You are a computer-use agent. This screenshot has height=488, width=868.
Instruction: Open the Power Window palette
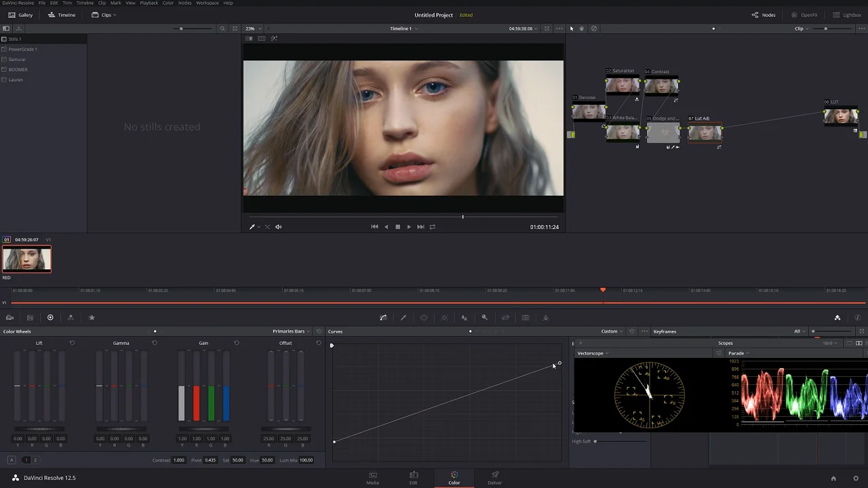424,317
